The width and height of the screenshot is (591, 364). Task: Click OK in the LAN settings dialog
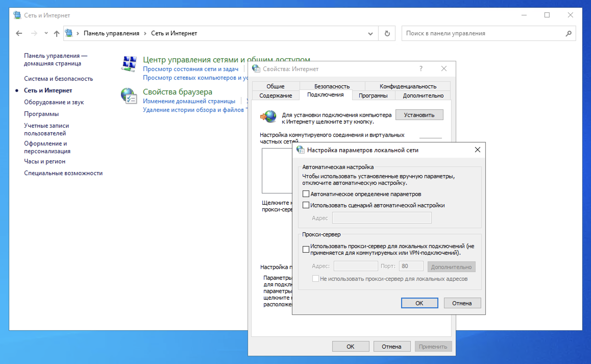(x=419, y=303)
